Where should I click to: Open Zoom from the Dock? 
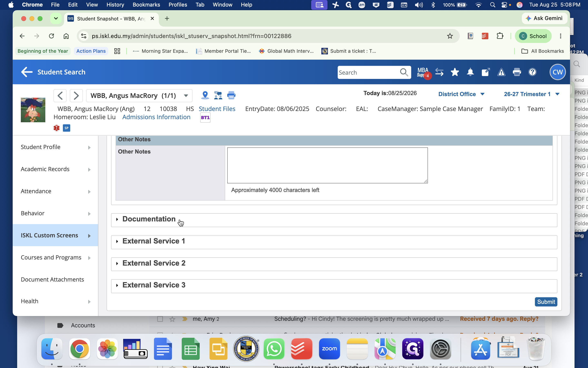coord(329,349)
